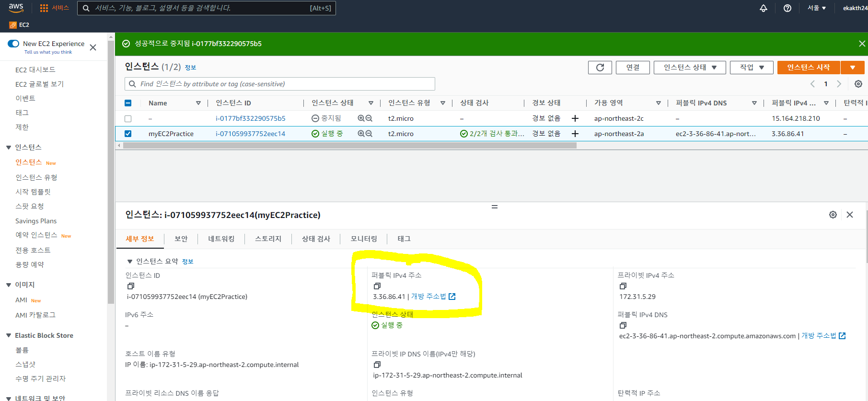Click the 인스턴스 시작 launch button
Viewport: 868px width, 401px height.
tap(809, 68)
